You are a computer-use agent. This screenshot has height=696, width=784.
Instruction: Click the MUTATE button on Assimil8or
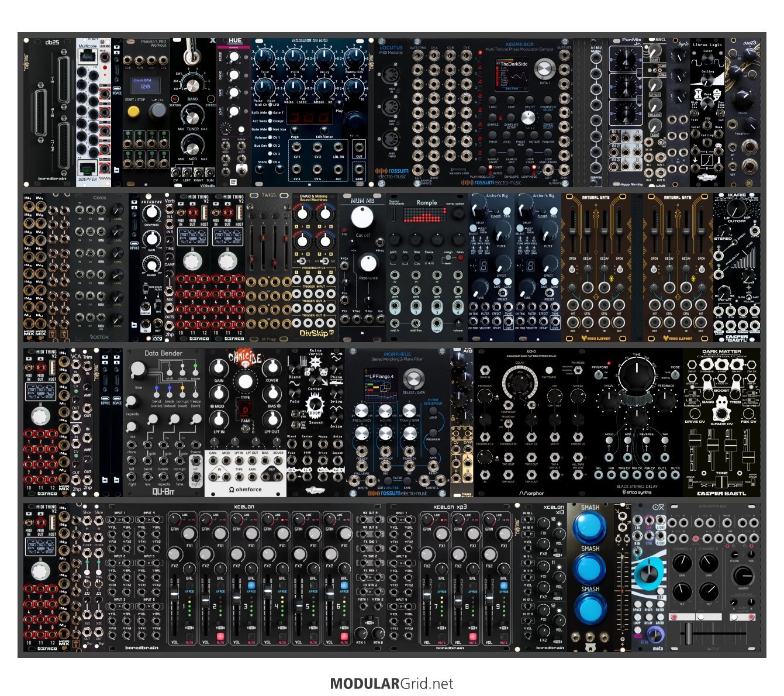point(534,135)
